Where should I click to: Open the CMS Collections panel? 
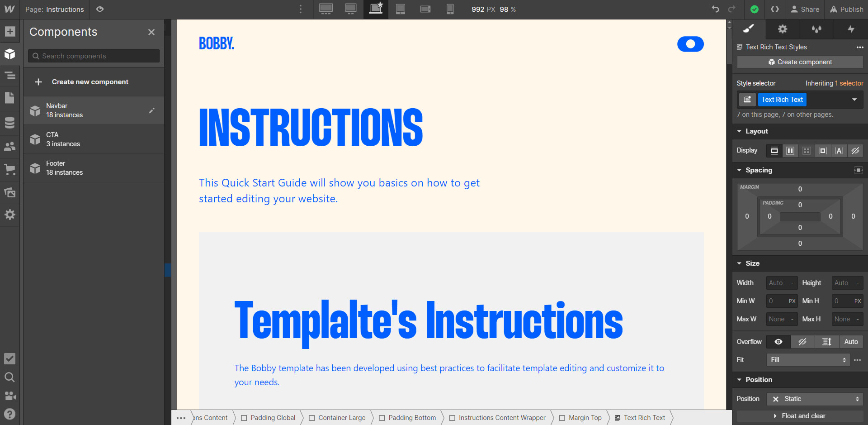pyautogui.click(x=10, y=122)
